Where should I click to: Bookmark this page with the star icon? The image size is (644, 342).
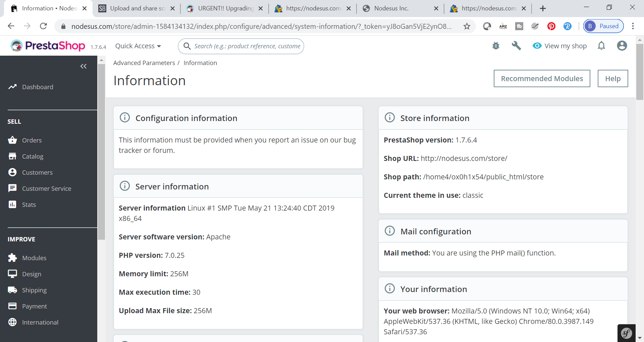[467, 26]
